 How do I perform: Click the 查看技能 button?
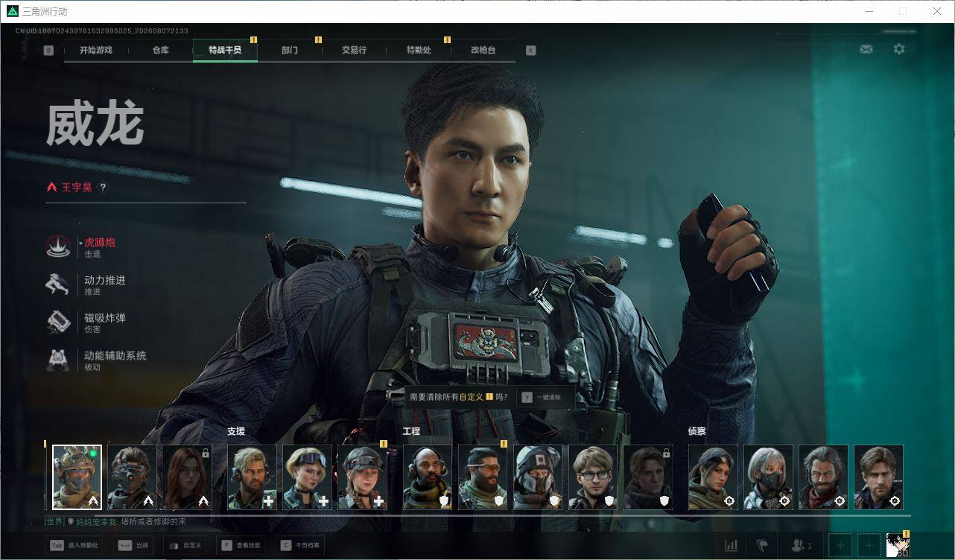[240, 546]
